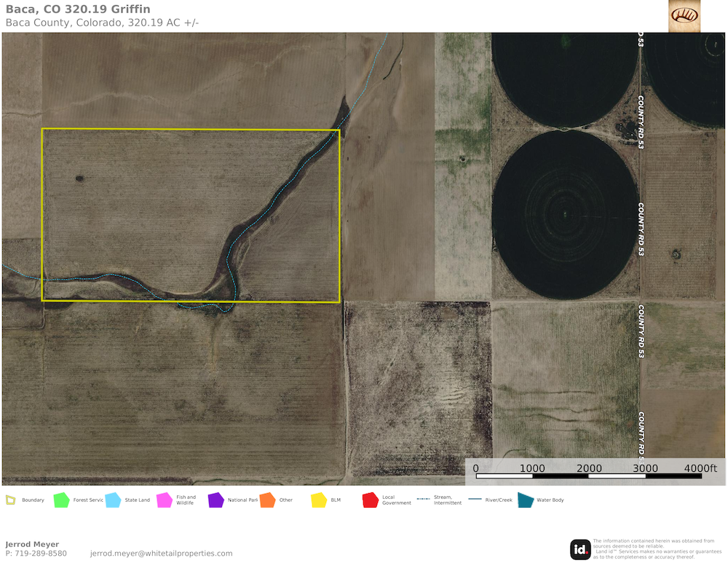Viewport: 728px width, 563px height.
Task: Click the Jerrod Meyer agent name
Action: 32,544
